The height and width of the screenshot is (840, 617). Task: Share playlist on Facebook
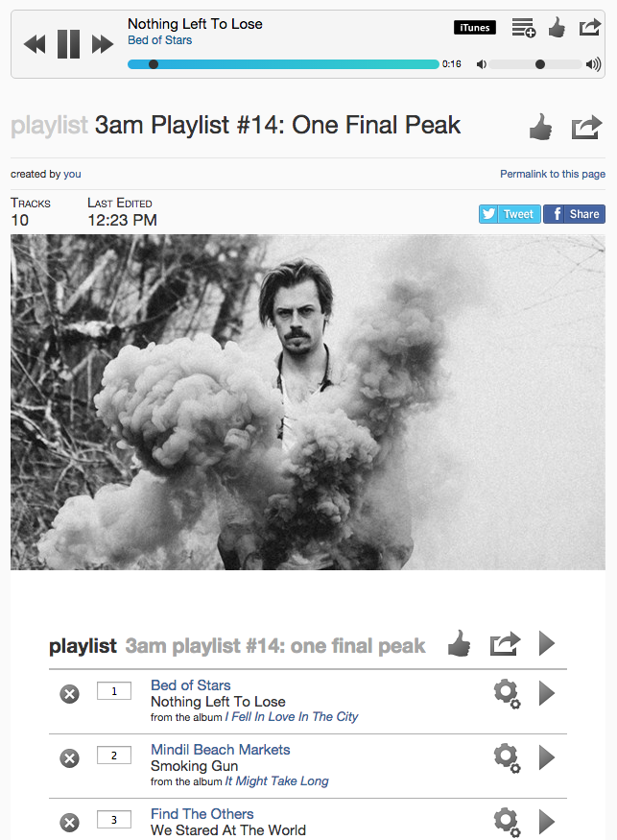pos(574,214)
